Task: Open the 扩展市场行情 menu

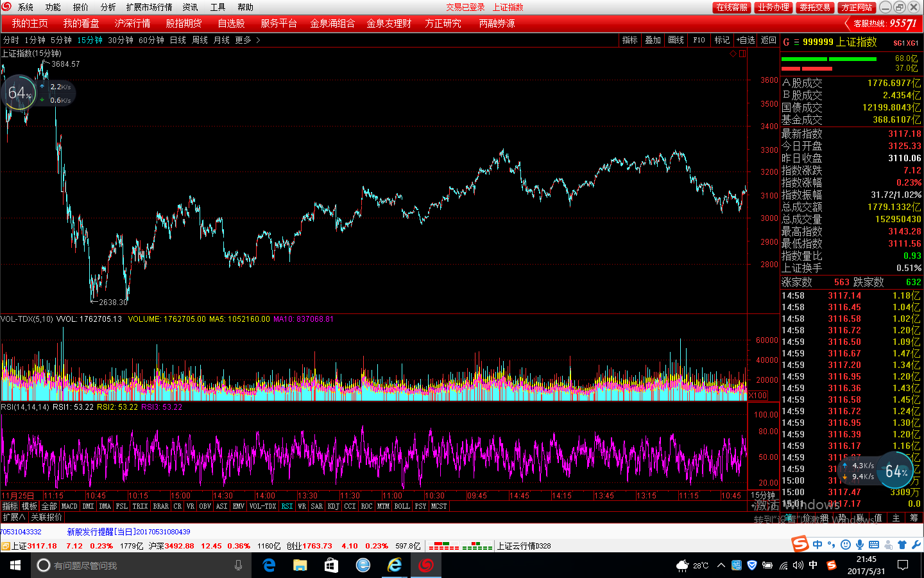Action: [149, 7]
